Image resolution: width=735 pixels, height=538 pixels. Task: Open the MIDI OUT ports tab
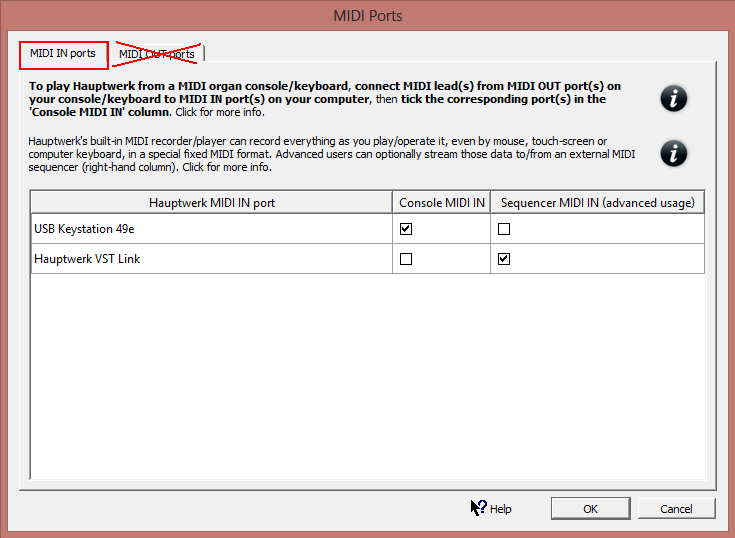pyautogui.click(x=157, y=54)
